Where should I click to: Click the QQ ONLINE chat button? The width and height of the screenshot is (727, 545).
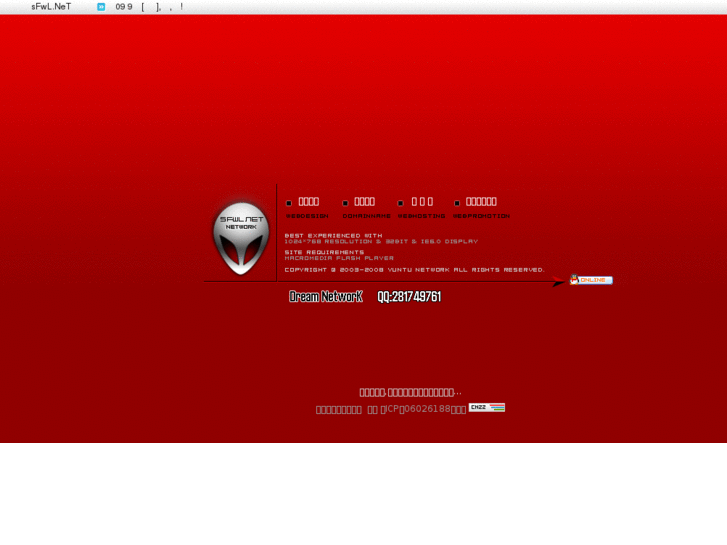(x=591, y=280)
